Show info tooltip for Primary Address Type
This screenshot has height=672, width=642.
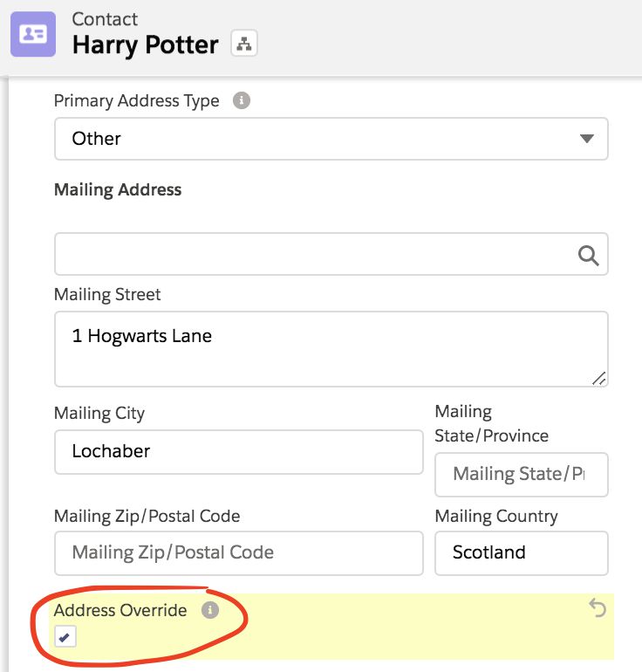pos(241,100)
